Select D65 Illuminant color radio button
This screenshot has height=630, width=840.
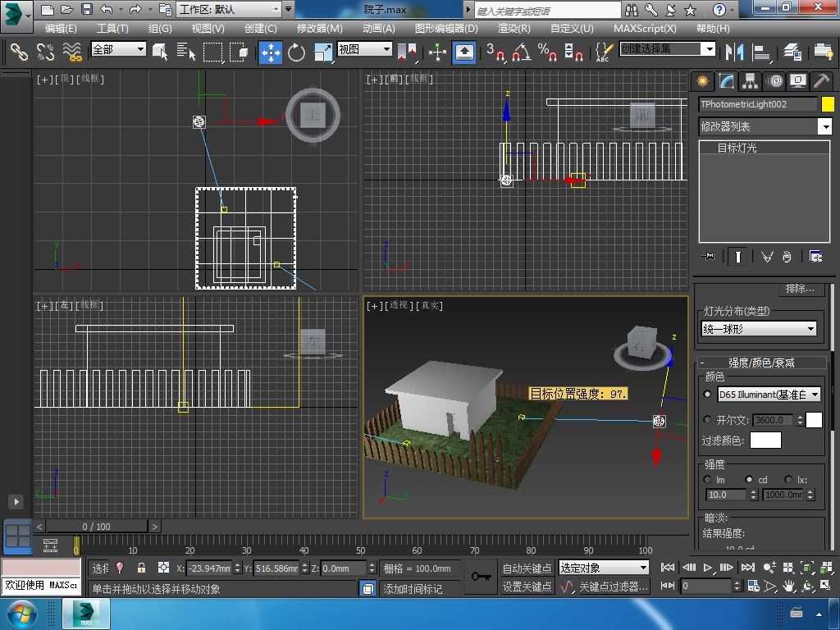tap(707, 395)
